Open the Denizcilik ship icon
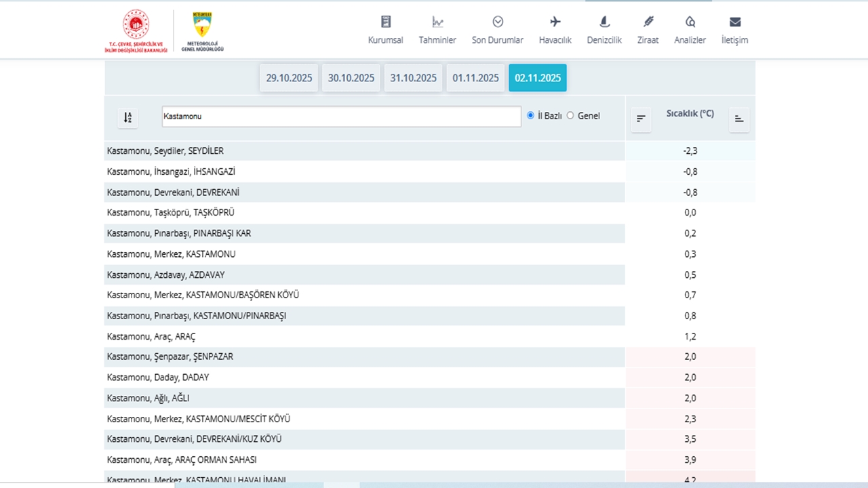This screenshot has width=868, height=488. click(604, 22)
